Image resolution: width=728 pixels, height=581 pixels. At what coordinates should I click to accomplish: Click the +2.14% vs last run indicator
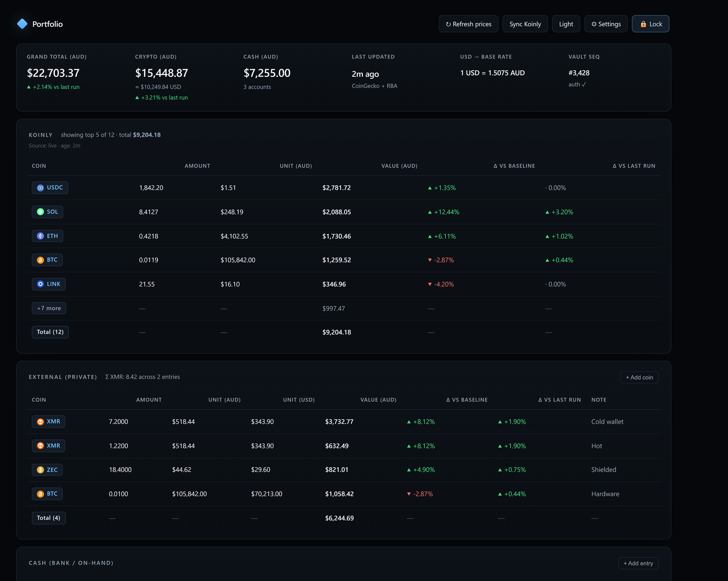53,87
